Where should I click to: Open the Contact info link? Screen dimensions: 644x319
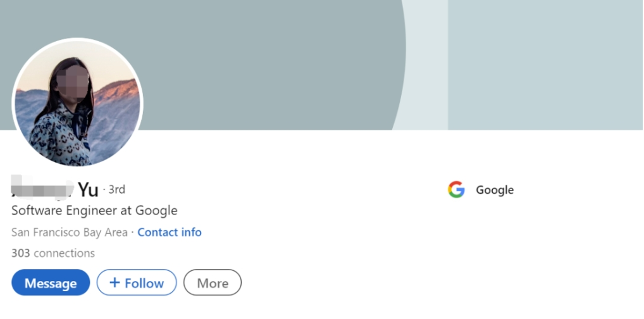click(x=170, y=232)
